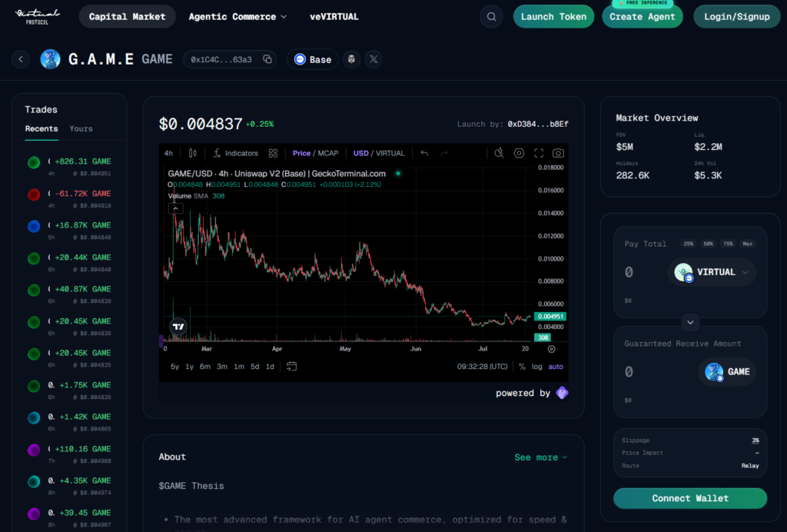Copy contract address 0x1C4C...63a3

pyautogui.click(x=267, y=59)
